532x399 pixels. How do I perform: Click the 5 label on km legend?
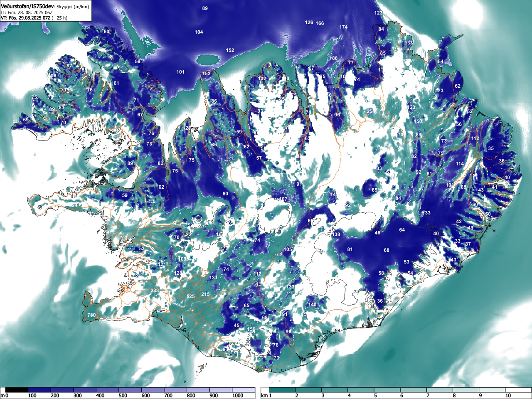pyautogui.click(x=375, y=396)
